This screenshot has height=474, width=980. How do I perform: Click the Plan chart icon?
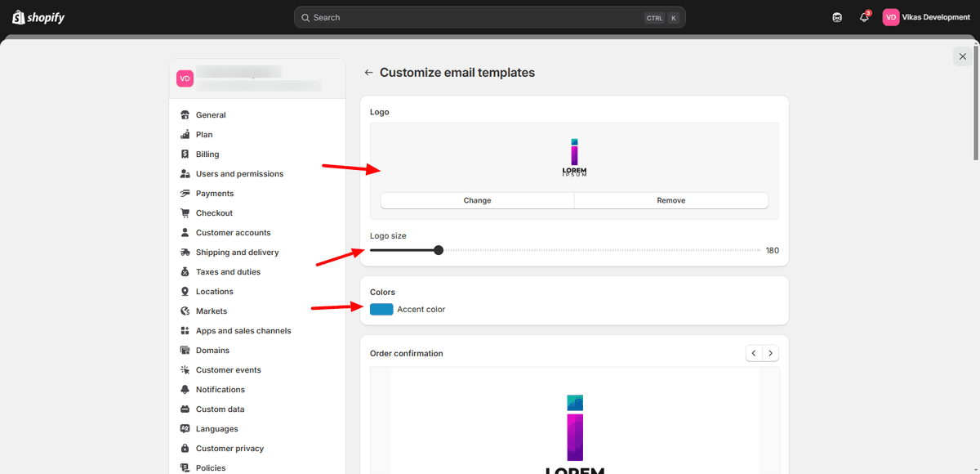185,135
